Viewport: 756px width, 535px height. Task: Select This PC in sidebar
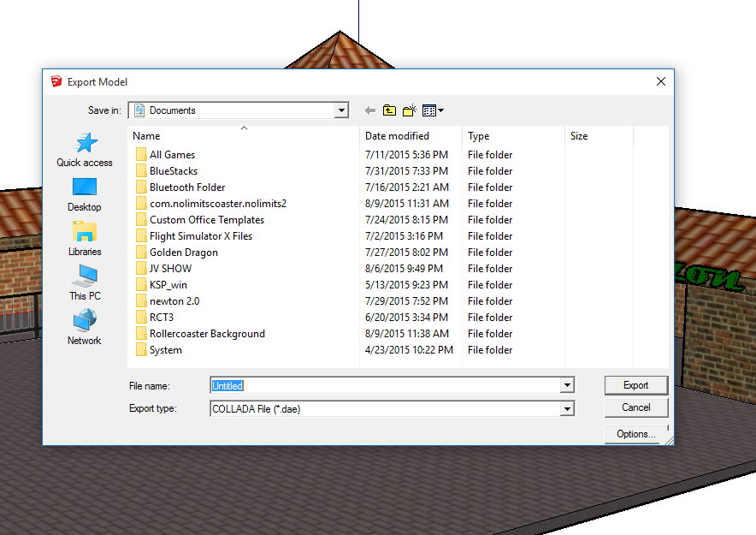85,283
